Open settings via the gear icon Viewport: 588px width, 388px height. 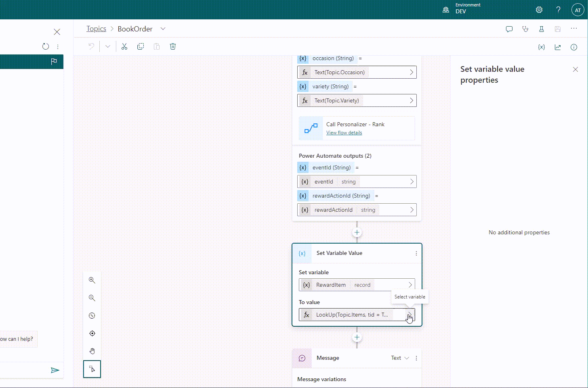pyautogui.click(x=539, y=9)
